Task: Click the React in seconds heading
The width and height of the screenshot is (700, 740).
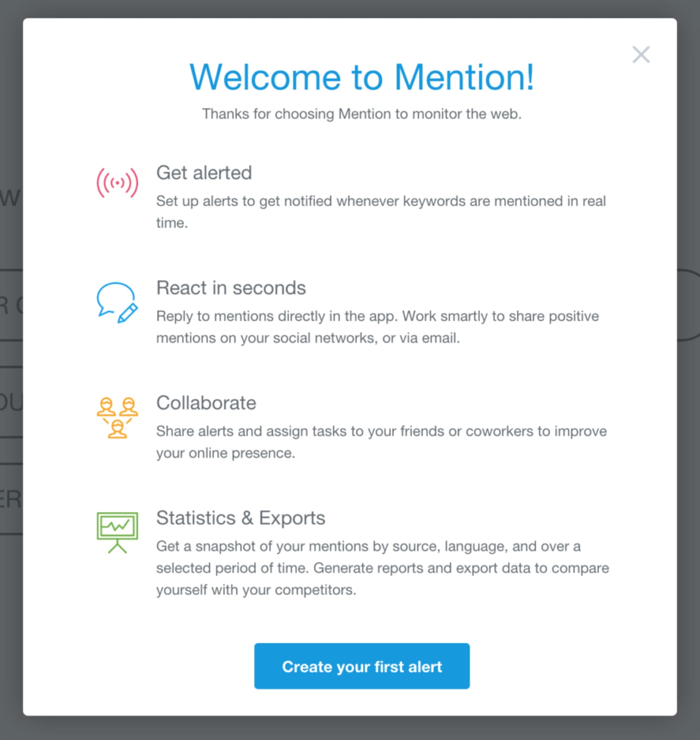Action: [x=231, y=288]
